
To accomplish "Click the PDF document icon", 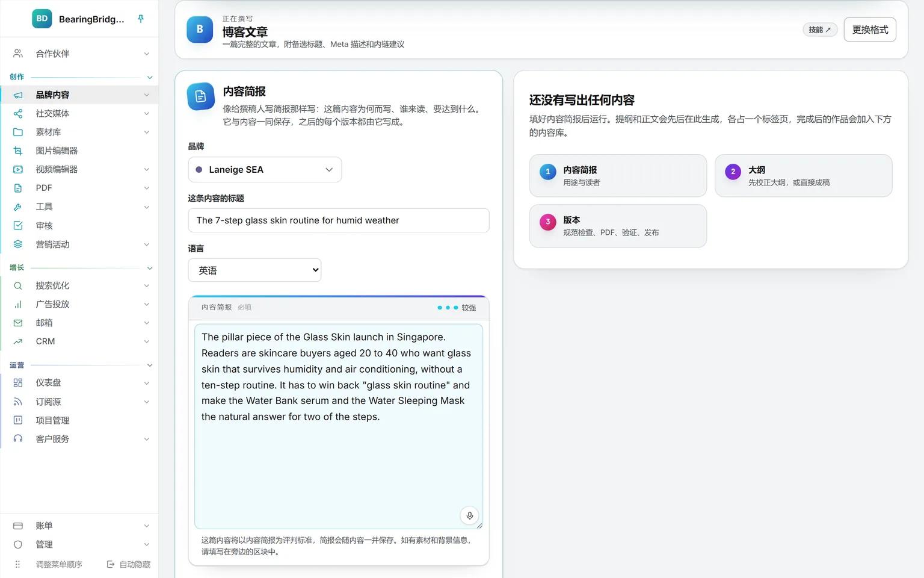I will pyautogui.click(x=18, y=188).
